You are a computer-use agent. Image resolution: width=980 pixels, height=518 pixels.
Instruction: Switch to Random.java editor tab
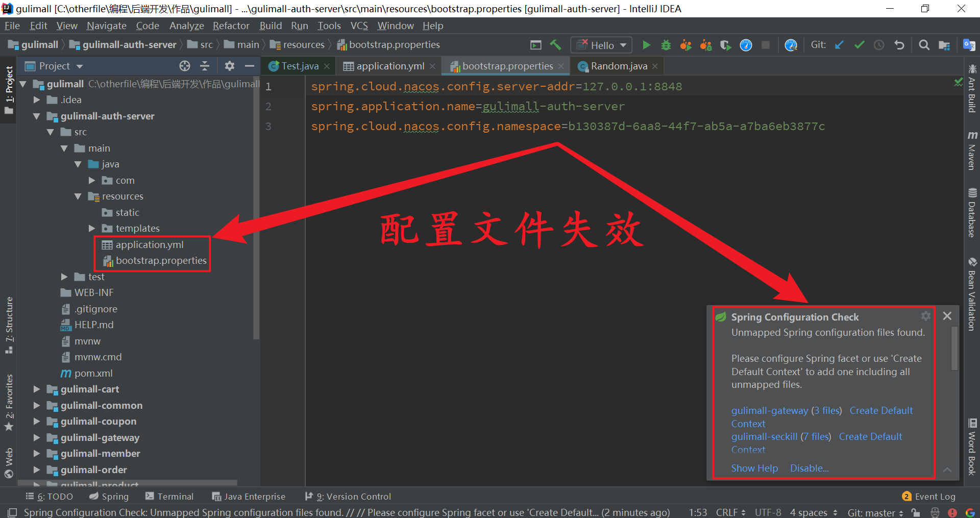click(619, 66)
